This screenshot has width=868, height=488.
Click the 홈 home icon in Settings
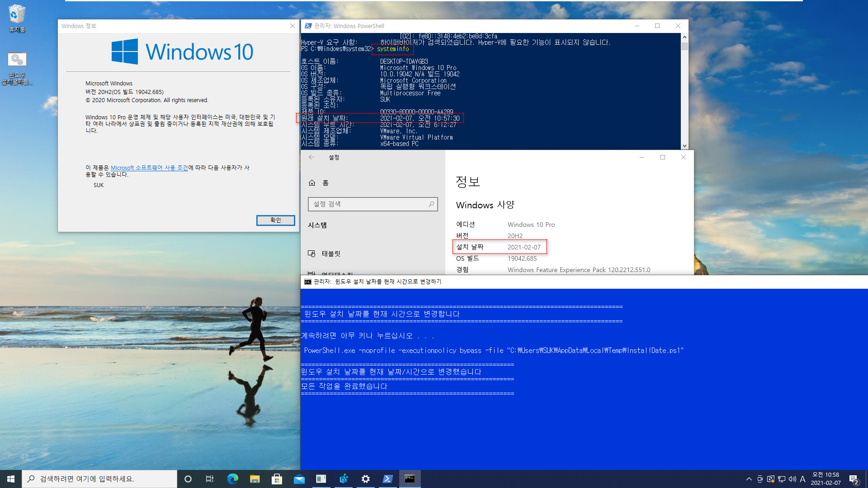312,183
